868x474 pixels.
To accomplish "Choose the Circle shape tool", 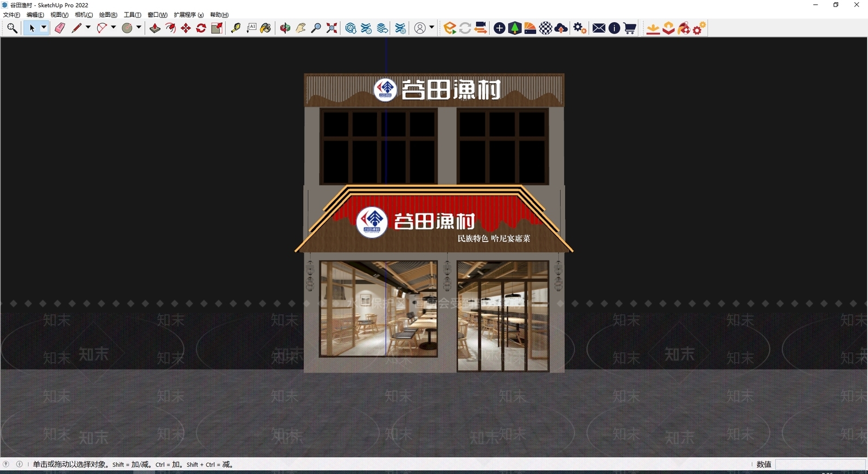I will click(x=127, y=28).
